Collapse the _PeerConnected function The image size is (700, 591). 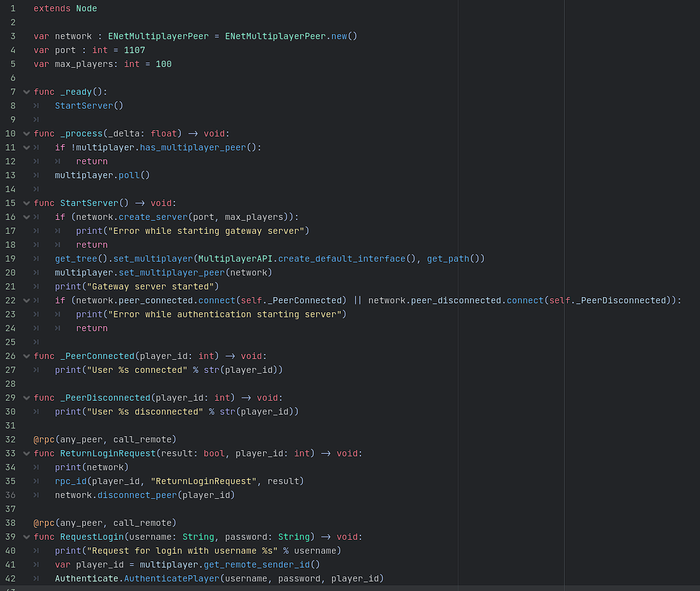tap(25, 356)
